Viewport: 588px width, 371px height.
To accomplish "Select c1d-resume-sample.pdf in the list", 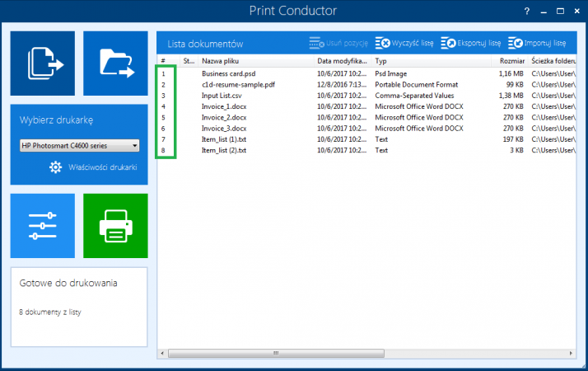I will [x=238, y=84].
